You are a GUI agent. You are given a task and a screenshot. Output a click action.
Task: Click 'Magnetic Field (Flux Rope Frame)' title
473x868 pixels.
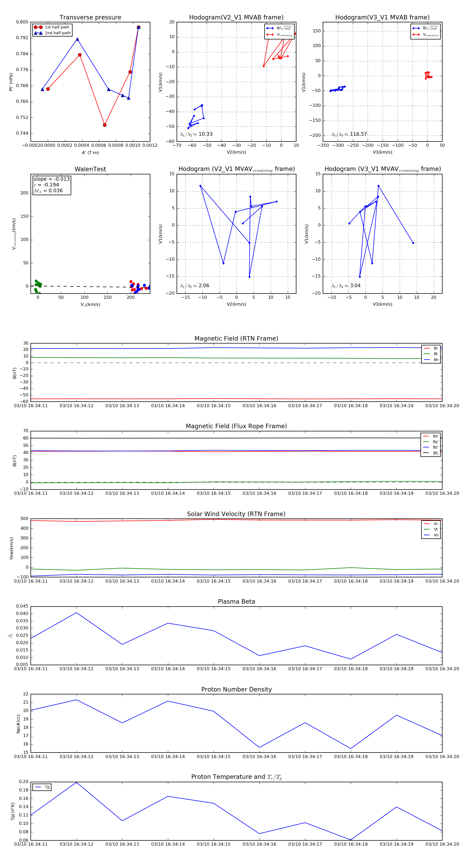point(236,426)
